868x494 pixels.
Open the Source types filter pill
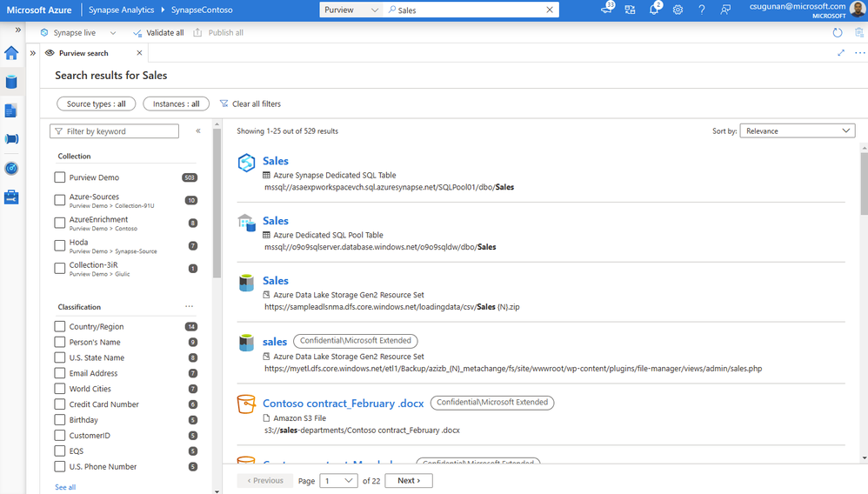97,103
